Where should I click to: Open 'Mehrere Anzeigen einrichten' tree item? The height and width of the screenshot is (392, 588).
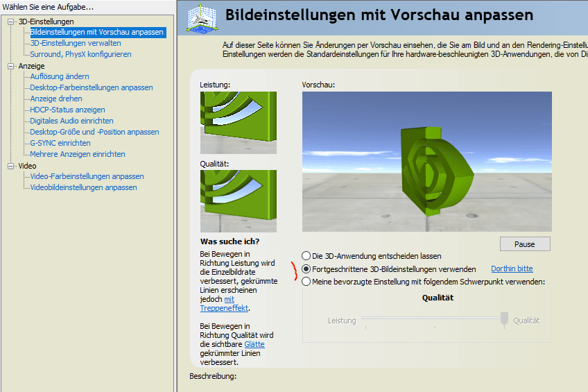tap(78, 154)
